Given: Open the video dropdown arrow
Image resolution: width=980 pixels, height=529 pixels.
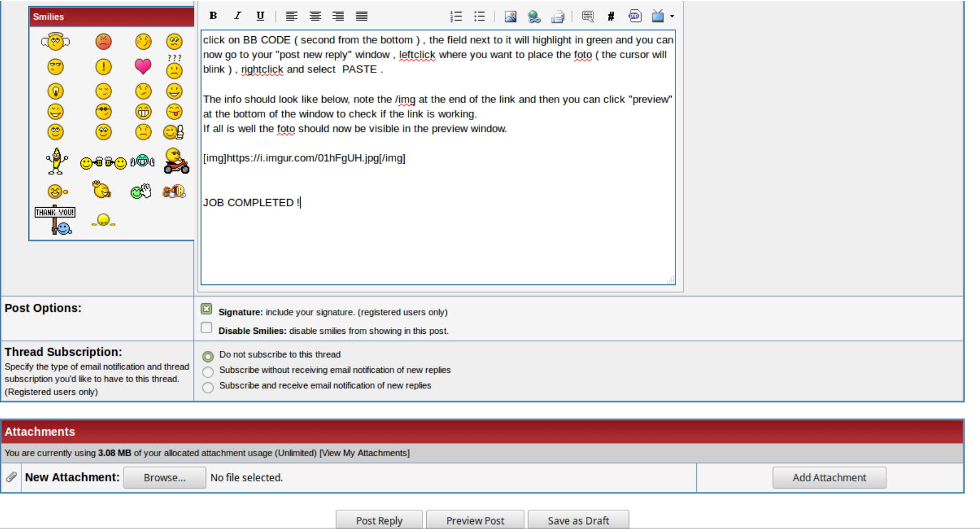Looking at the screenshot, I should 672,16.
